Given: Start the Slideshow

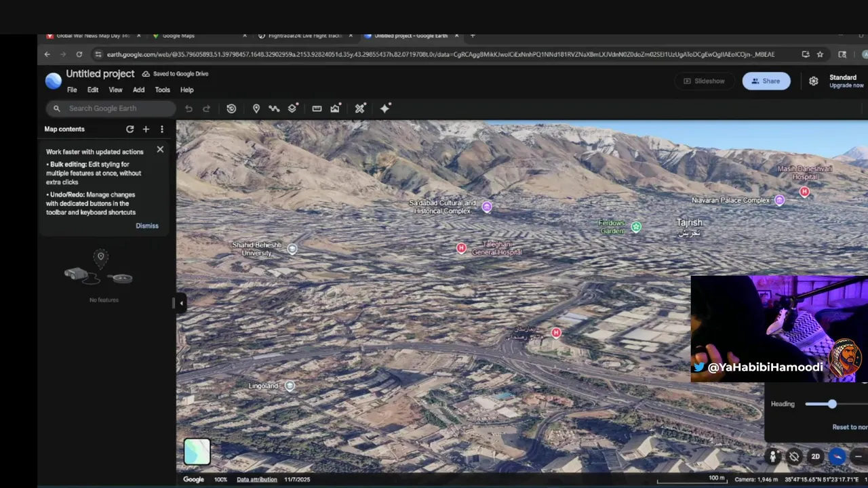Looking at the screenshot, I should 704,81.
